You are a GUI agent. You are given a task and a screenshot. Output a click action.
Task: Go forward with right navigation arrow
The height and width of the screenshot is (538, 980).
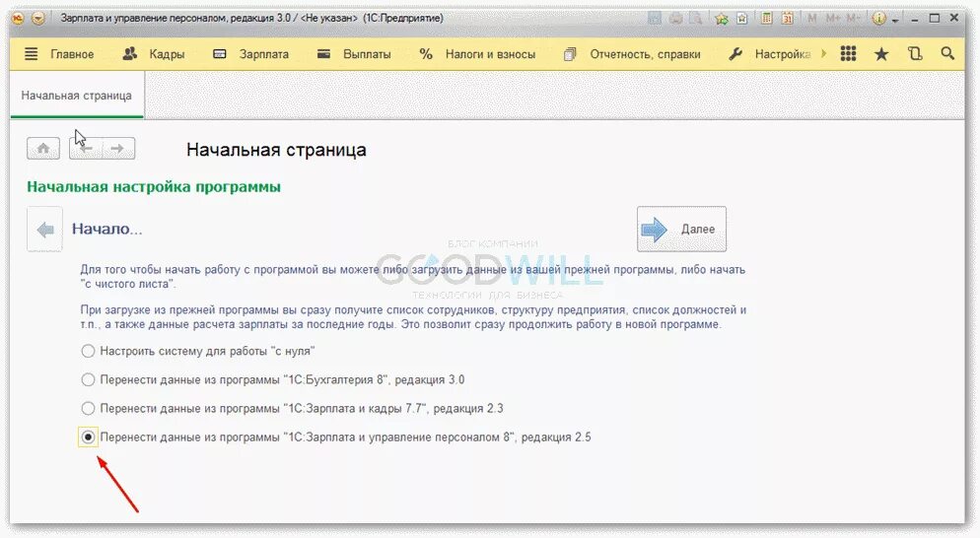[x=118, y=148]
